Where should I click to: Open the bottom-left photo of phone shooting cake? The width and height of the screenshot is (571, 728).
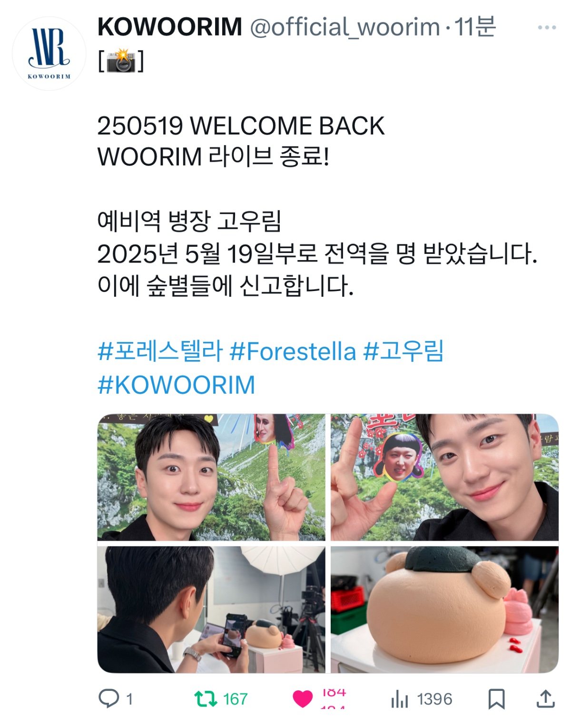pos(211,610)
